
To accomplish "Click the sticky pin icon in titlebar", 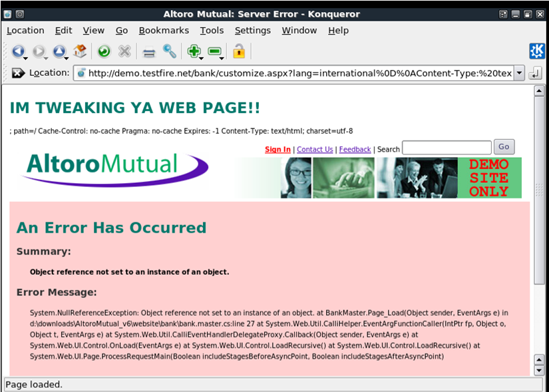I will pyautogui.click(x=20, y=14).
